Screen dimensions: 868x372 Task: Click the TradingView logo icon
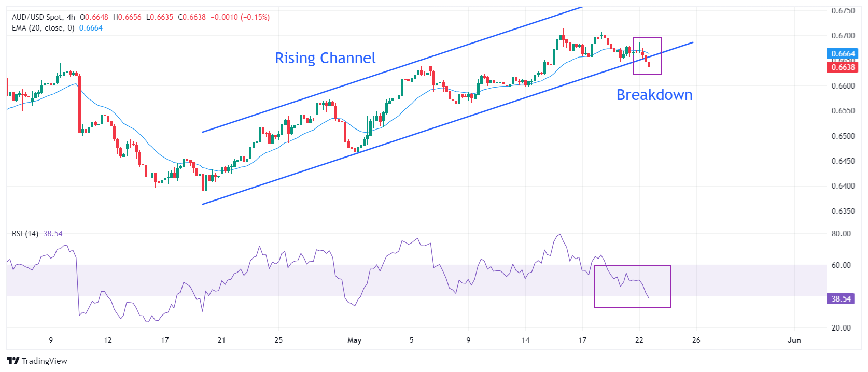click(x=13, y=361)
